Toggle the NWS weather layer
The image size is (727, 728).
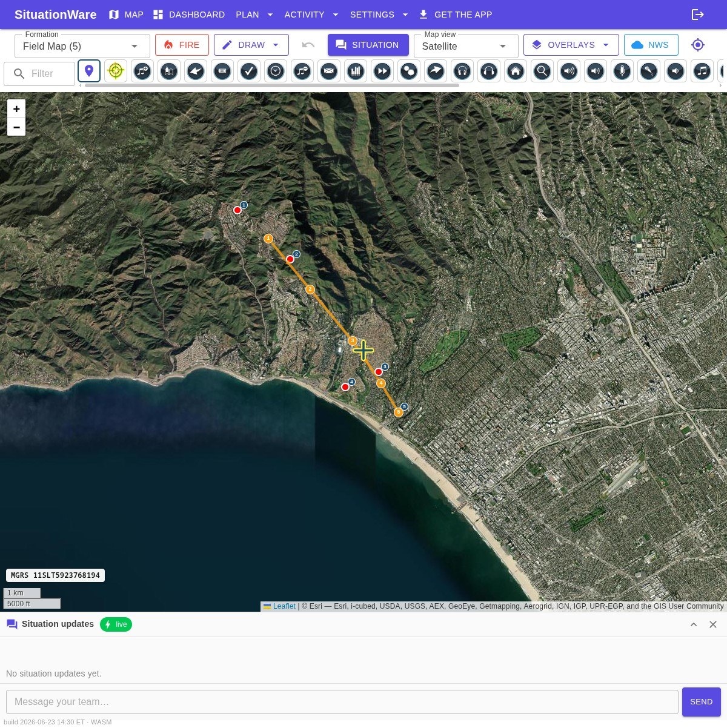click(651, 45)
